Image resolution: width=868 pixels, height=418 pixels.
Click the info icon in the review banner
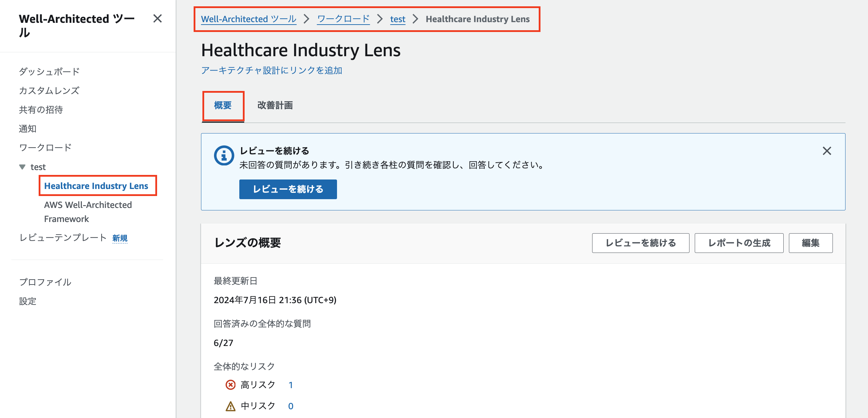[224, 155]
